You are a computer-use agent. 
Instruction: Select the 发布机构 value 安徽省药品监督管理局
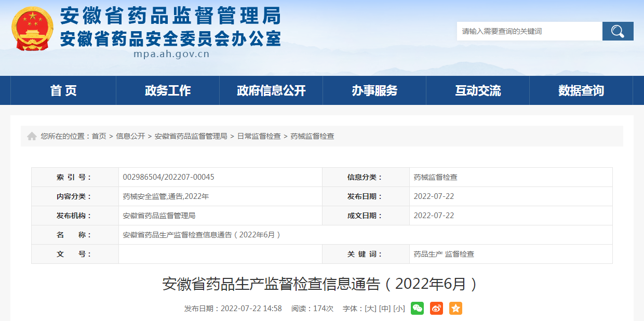[x=159, y=216]
